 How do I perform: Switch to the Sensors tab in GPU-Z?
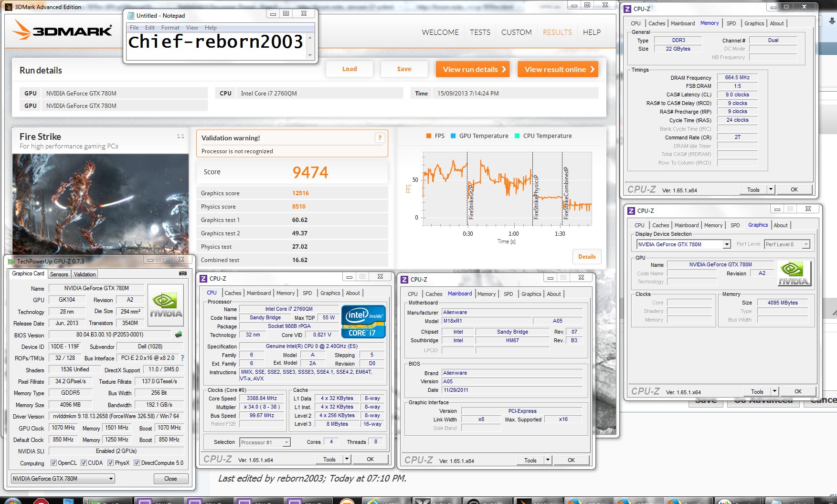(x=59, y=274)
